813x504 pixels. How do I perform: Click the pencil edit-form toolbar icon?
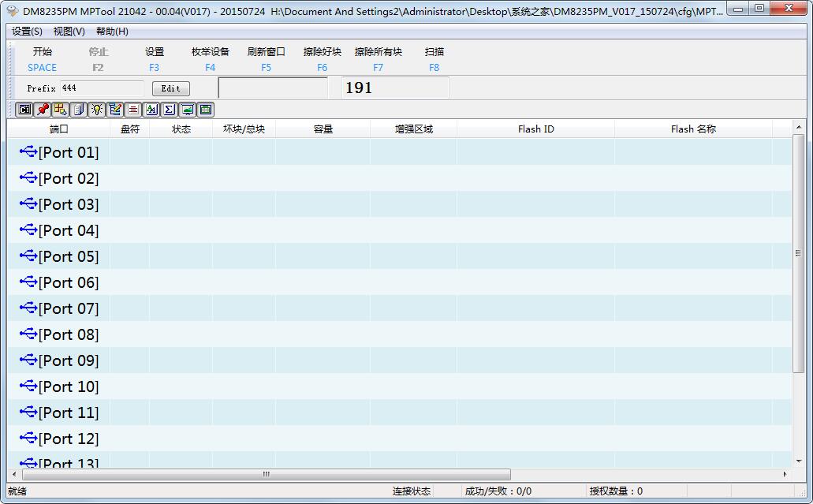pos(115,110)
